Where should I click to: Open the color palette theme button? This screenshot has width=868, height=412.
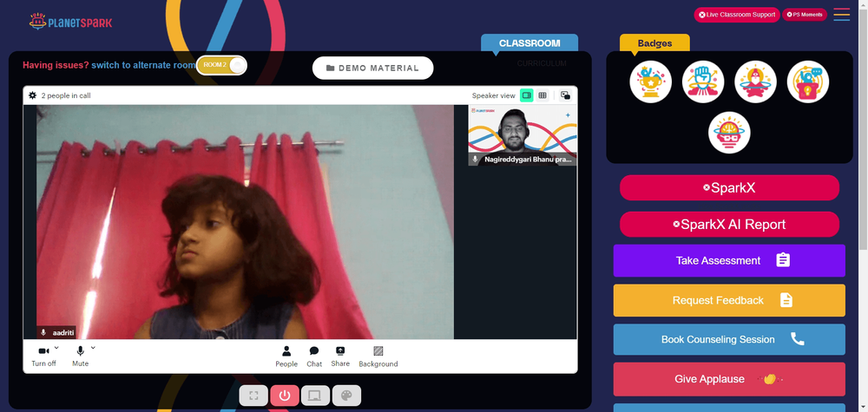[346, 396]
